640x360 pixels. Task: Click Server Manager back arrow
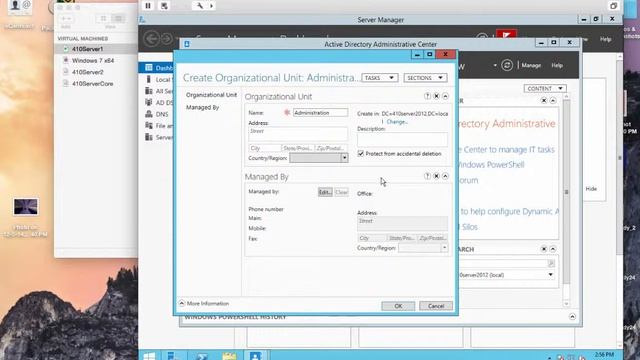point(152,39)
